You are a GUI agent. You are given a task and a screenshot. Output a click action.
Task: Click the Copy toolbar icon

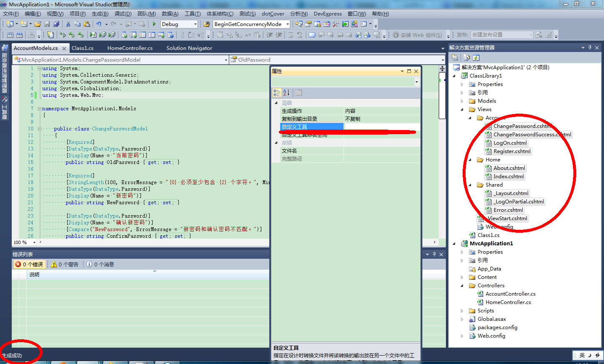click(78, 24)
